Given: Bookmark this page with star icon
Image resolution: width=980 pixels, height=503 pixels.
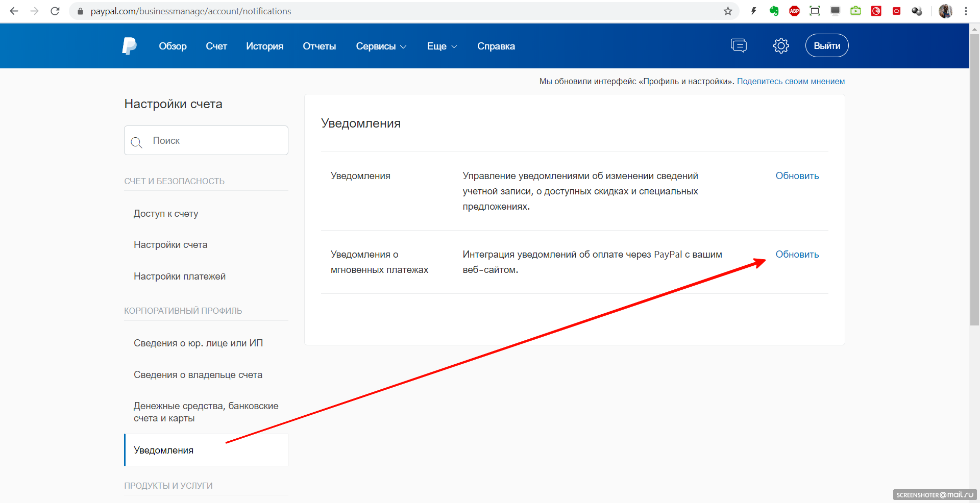Looking at the screenshot, I should click(728, 11).
